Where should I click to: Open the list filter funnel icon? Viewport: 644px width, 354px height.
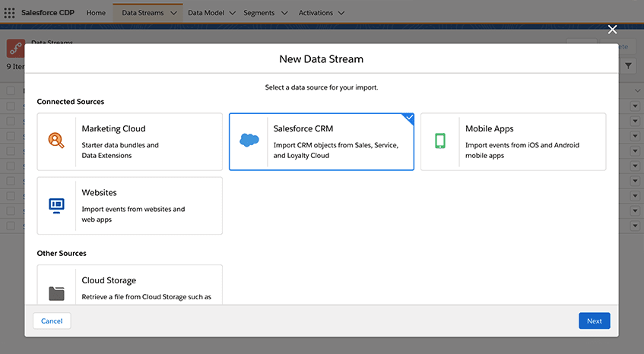[x=629, y=67]
